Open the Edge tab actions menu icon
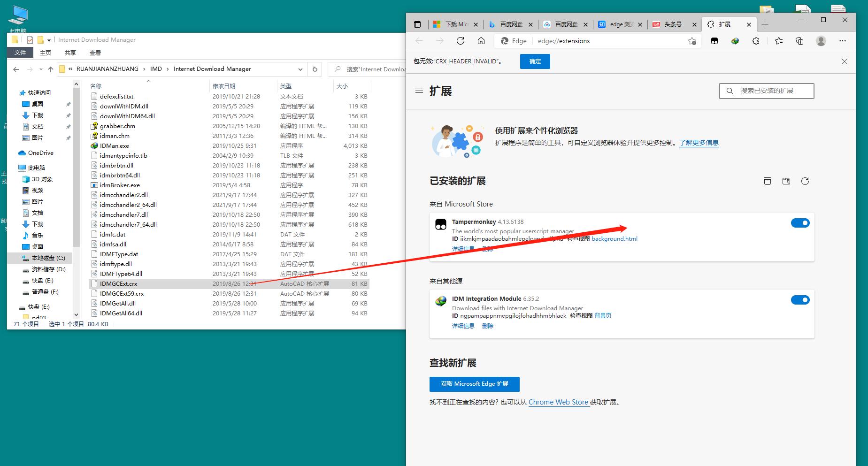 click(x=417, y=24)
